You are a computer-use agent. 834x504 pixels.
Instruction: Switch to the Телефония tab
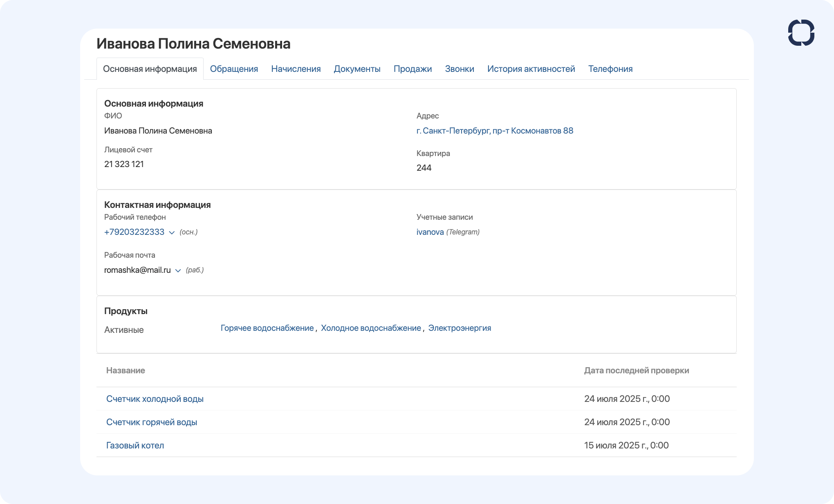(x=610, y=69)
